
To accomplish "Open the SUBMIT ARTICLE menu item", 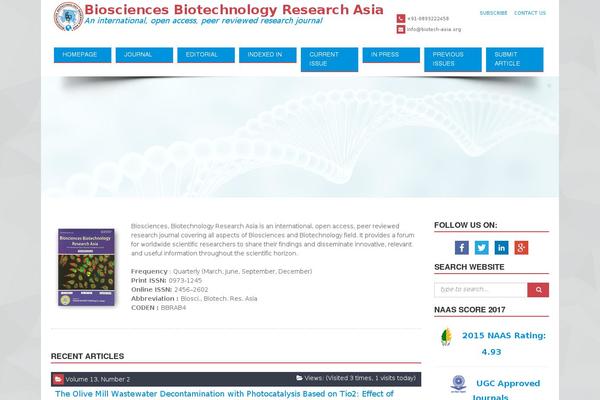I will (515, 59).
